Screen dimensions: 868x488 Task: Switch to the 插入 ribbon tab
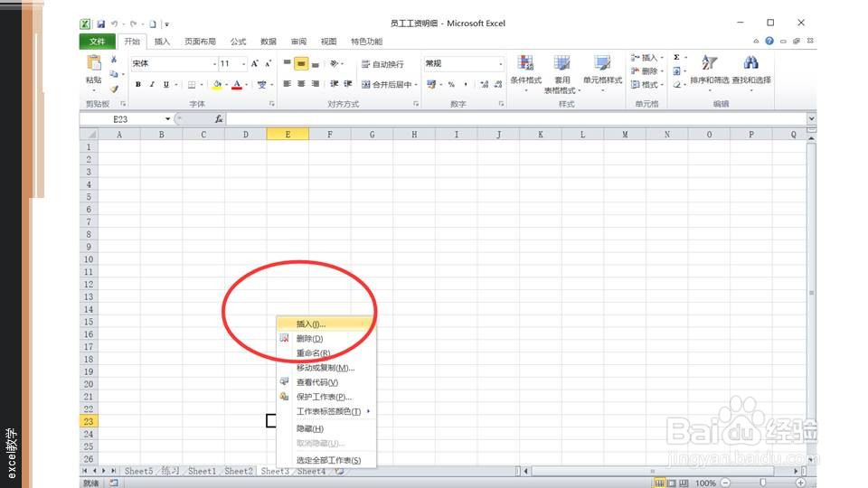[162, 42]
